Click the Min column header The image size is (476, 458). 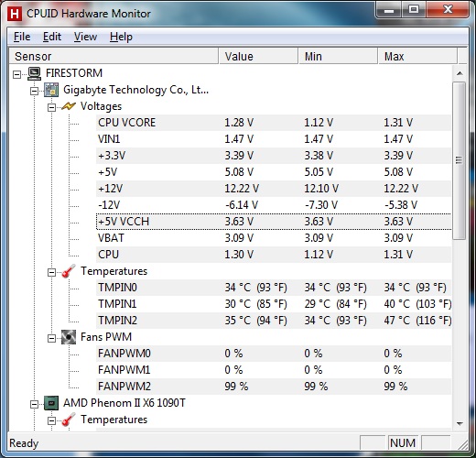(338, 56)
